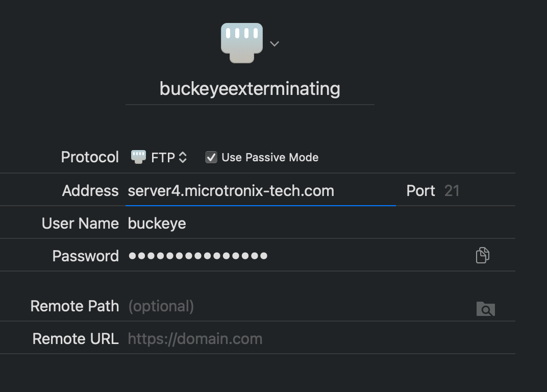The height and width of the screenshot is (392, 547).
Task: Focus the Address field with server4.microtronix-tech.com
Action: click(x=260, y=191)
